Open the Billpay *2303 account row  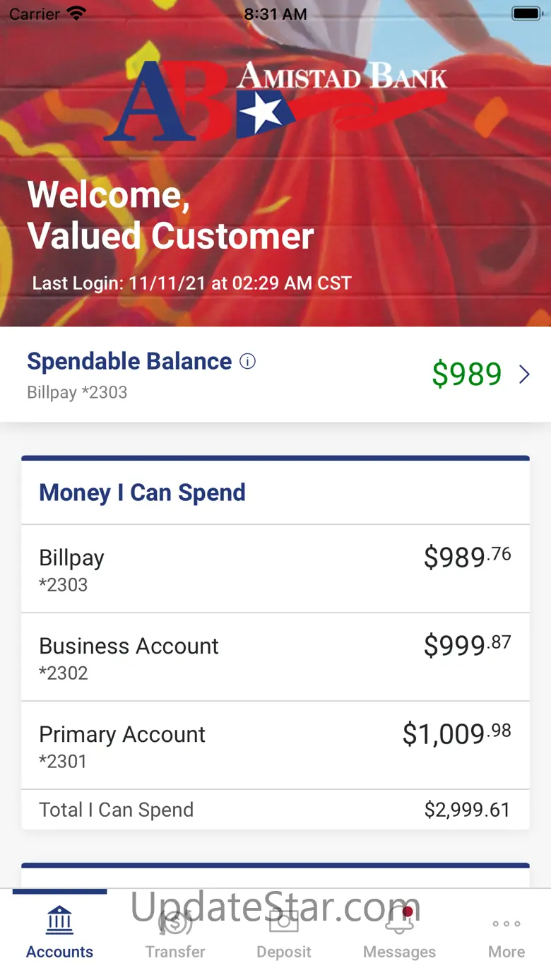point(275,569)
